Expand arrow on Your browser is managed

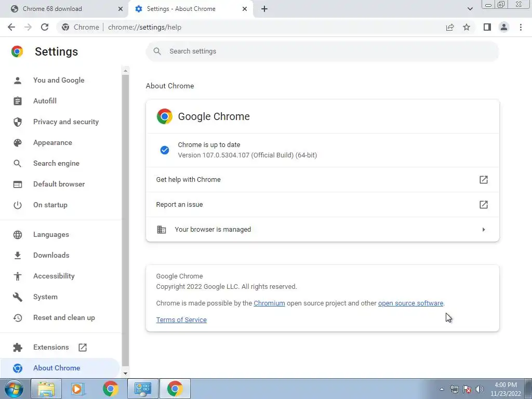tap(484, 230)
